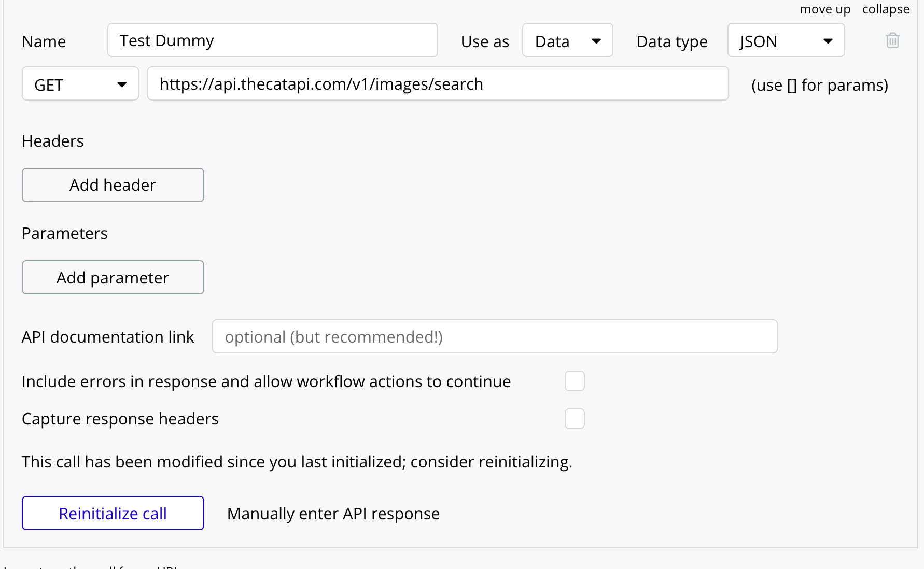The height and width of the screenshot is (569, 924).
Task: Select the Test Dummy name text
Action: coord(166,40)
